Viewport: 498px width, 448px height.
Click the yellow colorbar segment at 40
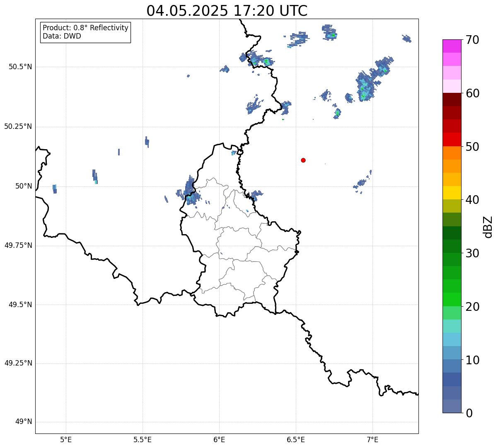[452, 193]
